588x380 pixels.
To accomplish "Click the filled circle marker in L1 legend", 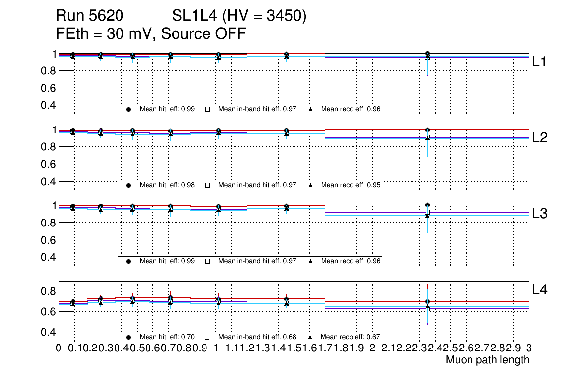I will point(128,109).
